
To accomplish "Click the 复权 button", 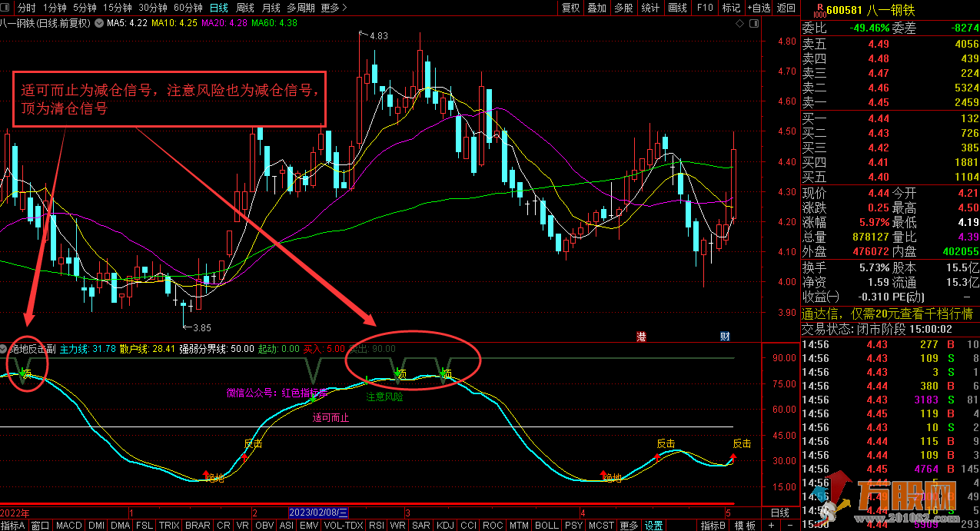I will (x=571, y=8).
